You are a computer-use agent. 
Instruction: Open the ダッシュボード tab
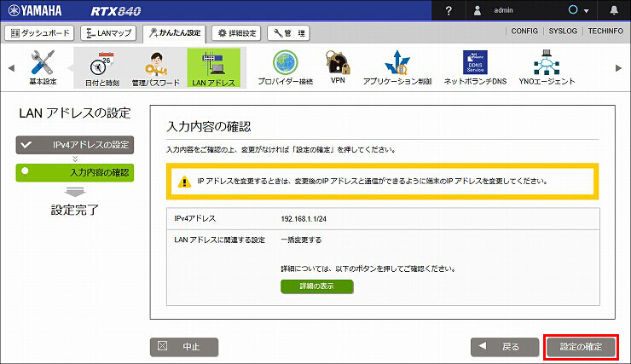pyautogui.click(x=39, y=33)
